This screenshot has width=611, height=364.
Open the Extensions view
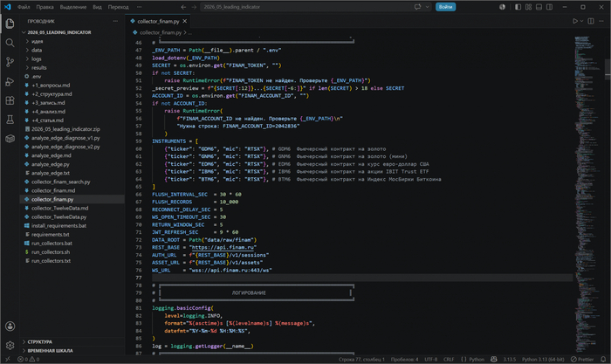pyautogui.click(x=10, y=100)
